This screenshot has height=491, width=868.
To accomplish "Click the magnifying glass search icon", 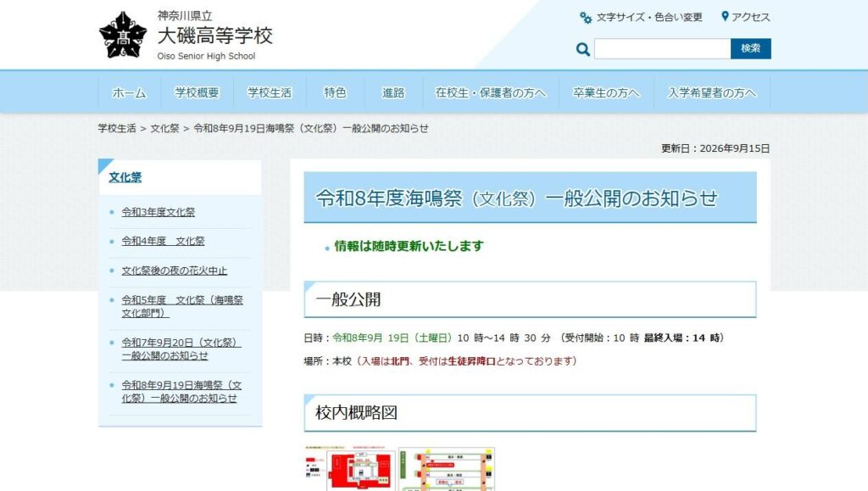I will (x=582, y=49).
